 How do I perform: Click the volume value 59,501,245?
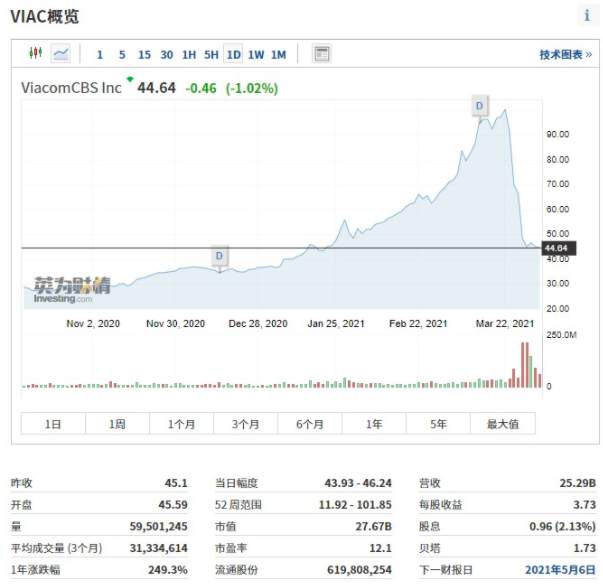[x=158, y=526]
